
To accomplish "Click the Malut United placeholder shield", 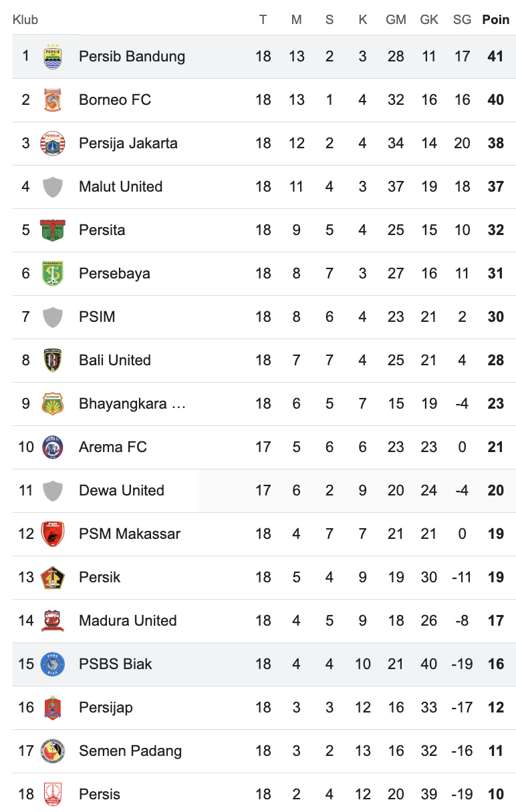I will [53, 186].
